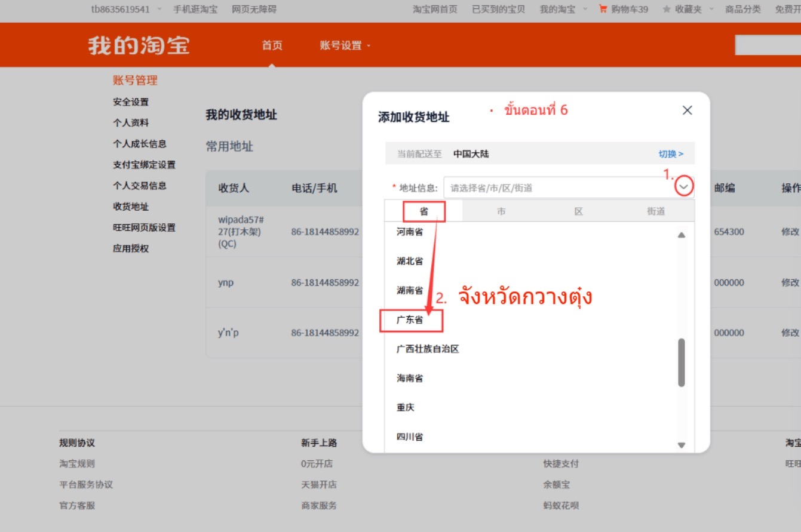Open 已买到的宝贝
This screenshot has width=801, height=532.
tap(499, 9)
